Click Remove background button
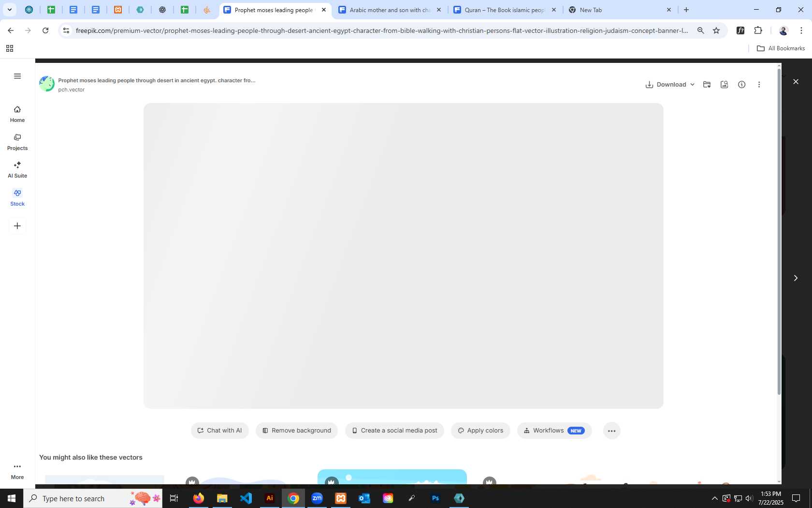Screen dimensions: 812x508 tap(297, 431)
